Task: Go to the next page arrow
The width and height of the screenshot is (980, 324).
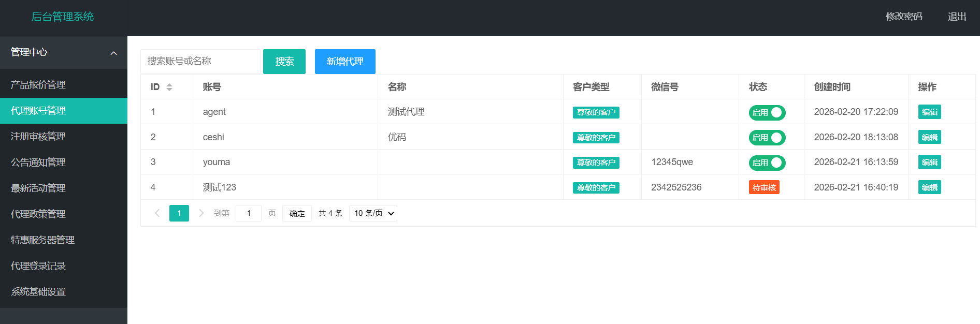Action: (201, 213)
